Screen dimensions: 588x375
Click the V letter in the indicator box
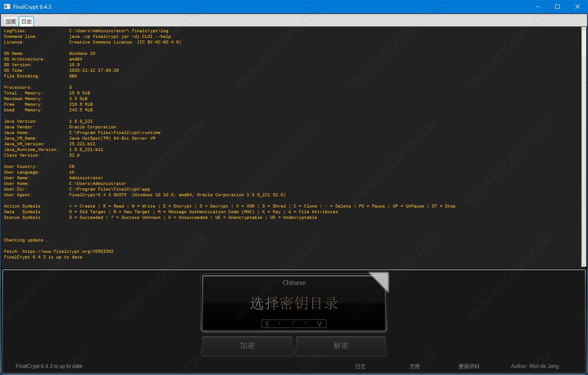319,324
